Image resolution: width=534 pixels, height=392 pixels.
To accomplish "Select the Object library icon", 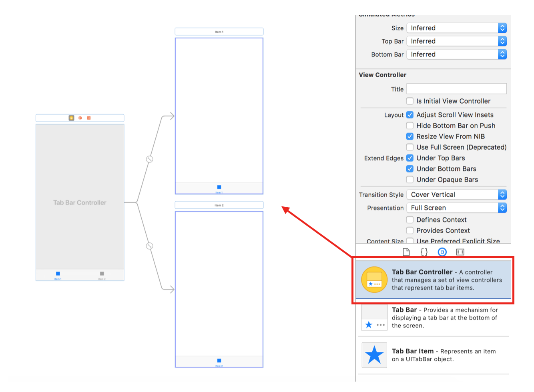I will (442, 252).
